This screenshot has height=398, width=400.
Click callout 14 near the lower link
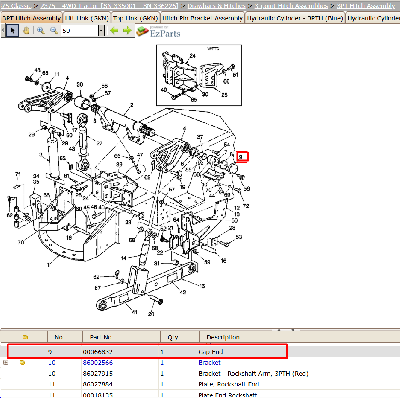point(124,258)
